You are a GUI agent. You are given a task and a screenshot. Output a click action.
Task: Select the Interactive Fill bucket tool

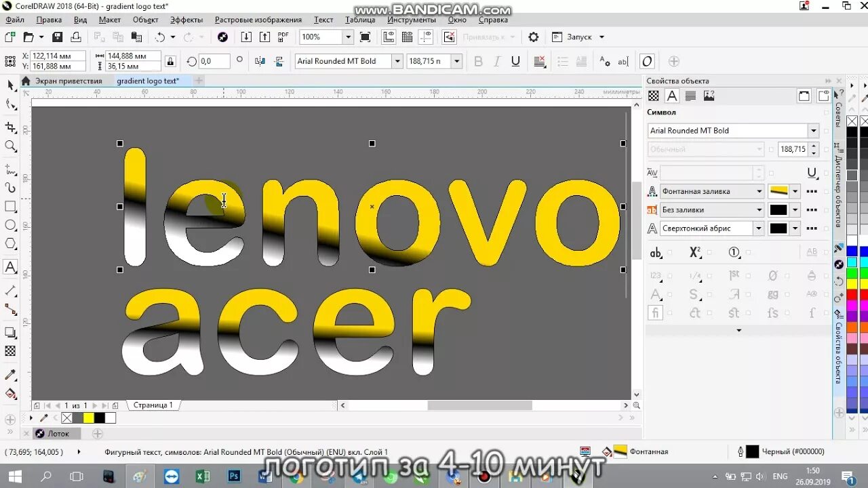tap(10, 394)
